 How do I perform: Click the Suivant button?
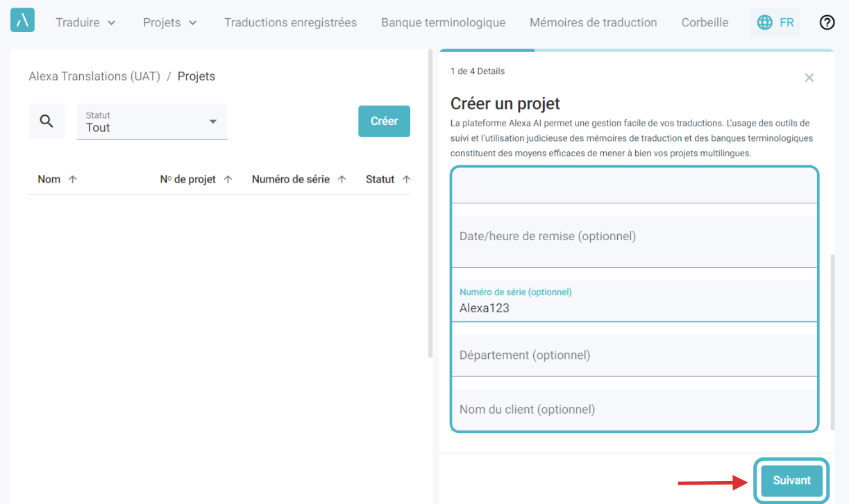click(x=791, y=480)
